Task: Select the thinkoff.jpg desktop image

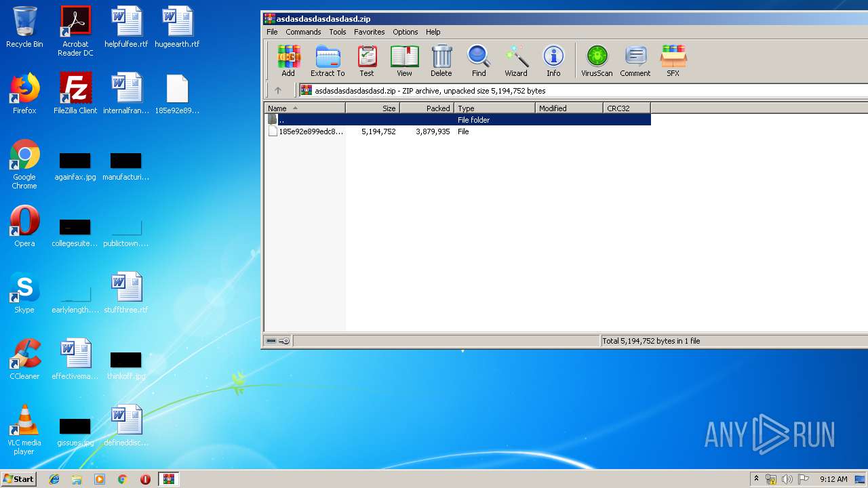Action: coord(126,366)
